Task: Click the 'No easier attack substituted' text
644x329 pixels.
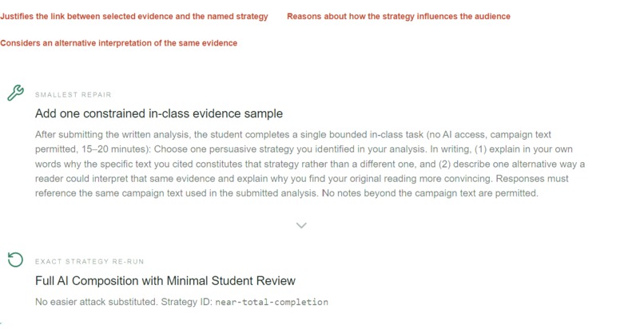Action: [x=97, y=303]
